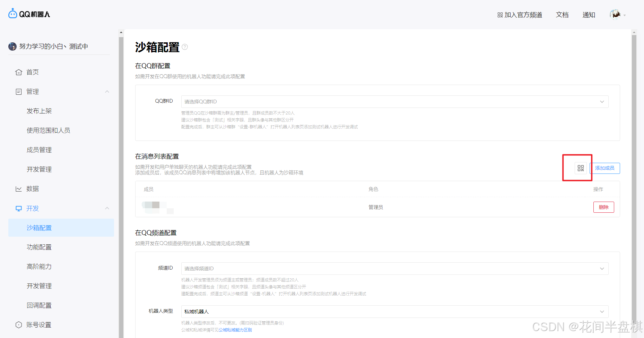The height and width of the screenshot is (338, 644).
Task: Click the 管理 section list icon
Action: tap(19, 92)
